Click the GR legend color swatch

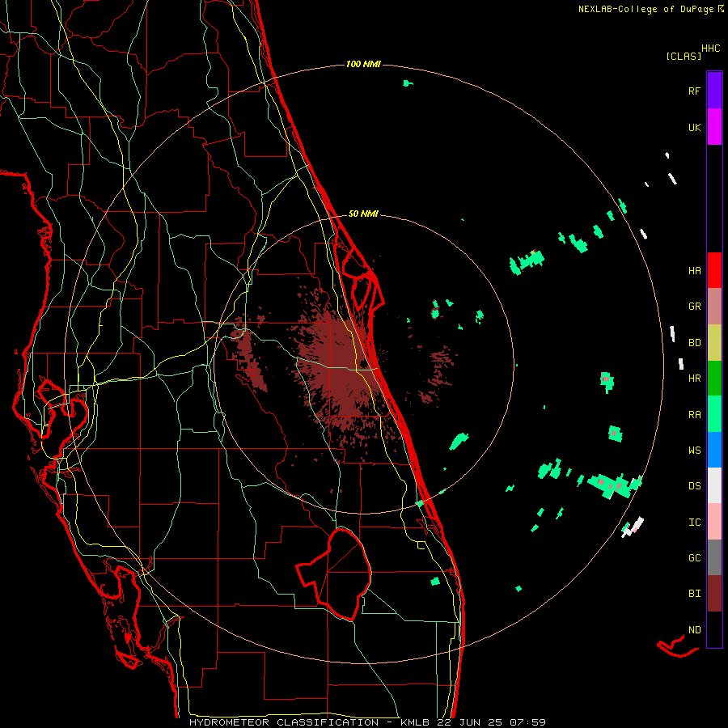point(714,307)
